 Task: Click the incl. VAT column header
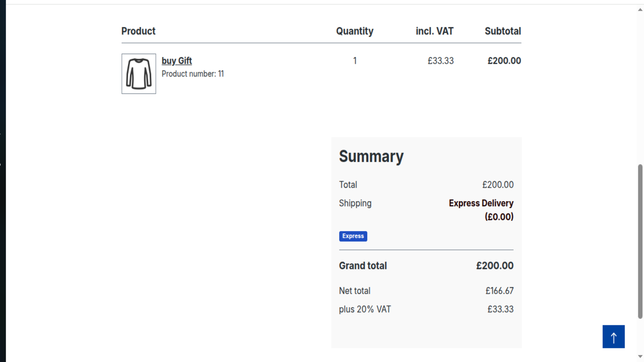434,31
